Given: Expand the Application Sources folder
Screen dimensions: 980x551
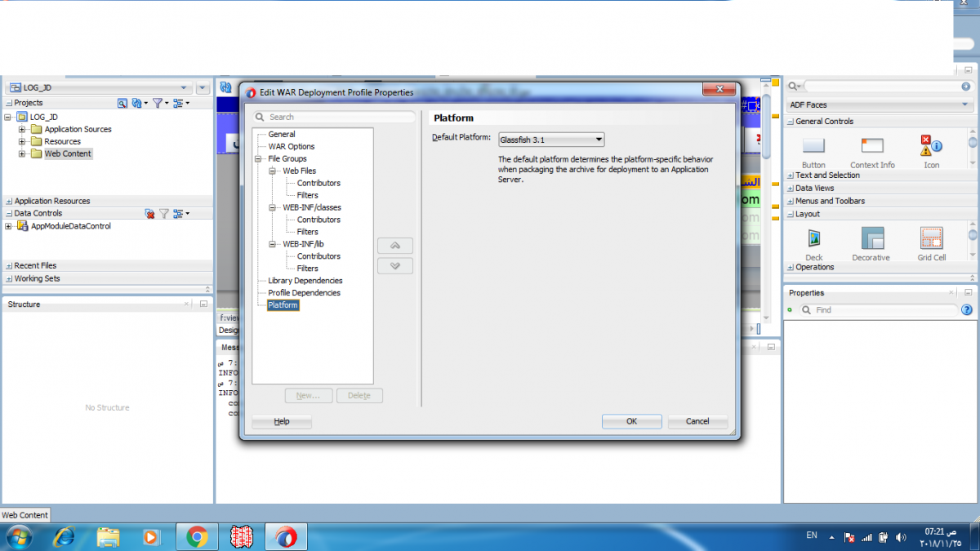Looking at the screenshot, I should pyautogui.click(x=23, y=130).
